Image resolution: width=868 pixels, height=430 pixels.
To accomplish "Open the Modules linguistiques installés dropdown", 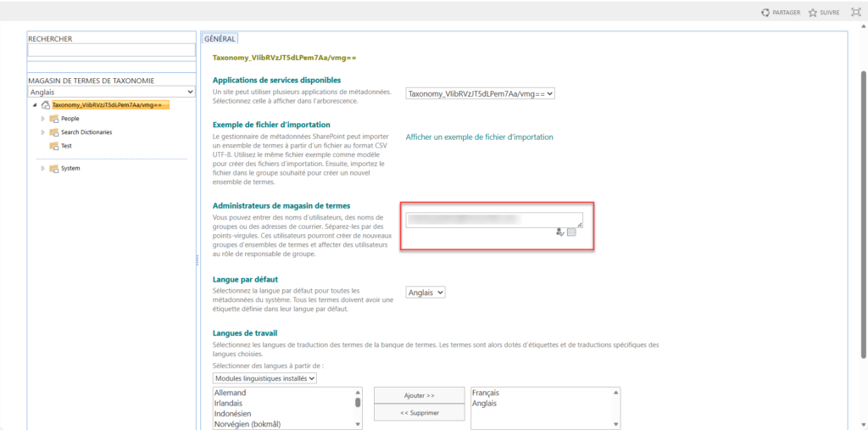I will click(264, 377).
